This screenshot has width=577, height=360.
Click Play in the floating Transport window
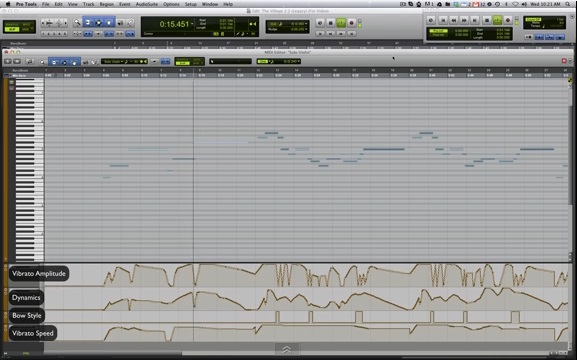(498, 20)
